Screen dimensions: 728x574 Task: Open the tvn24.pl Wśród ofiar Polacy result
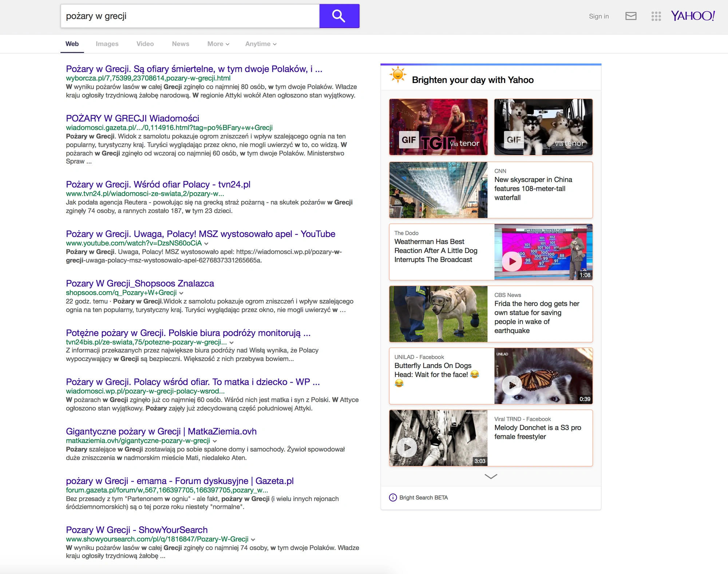(x=158, y=185)
